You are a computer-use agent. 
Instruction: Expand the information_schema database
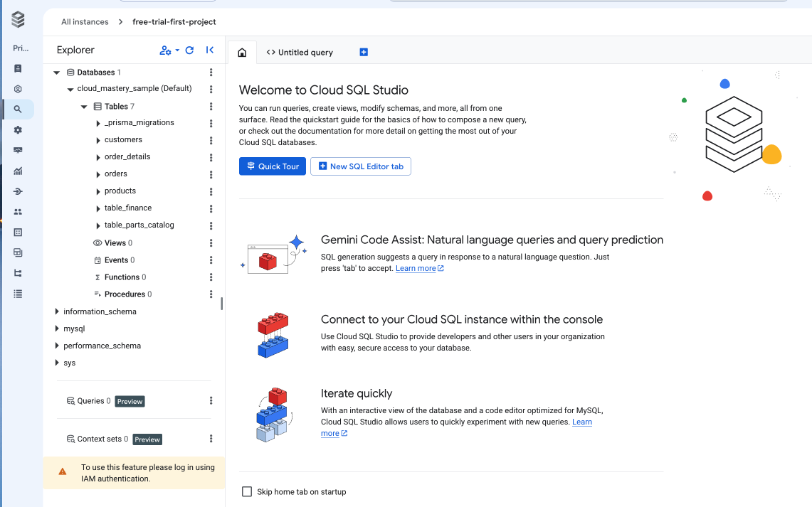click(56, 311)
